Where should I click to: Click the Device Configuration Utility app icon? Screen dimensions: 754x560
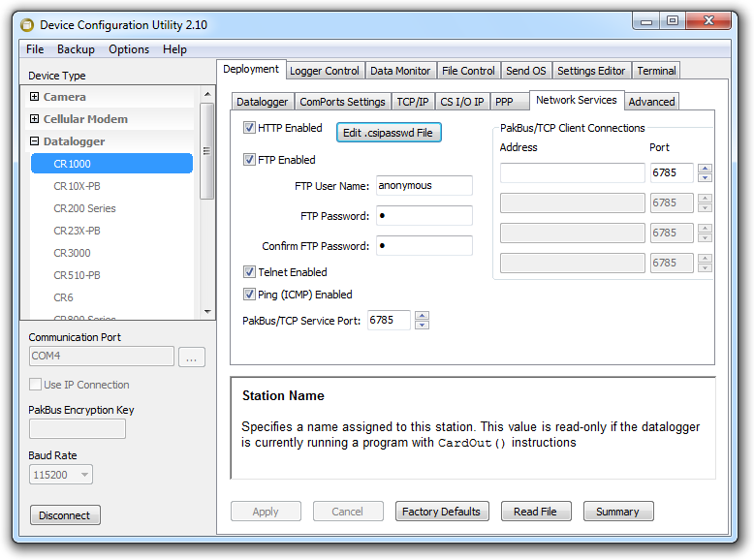27,25
